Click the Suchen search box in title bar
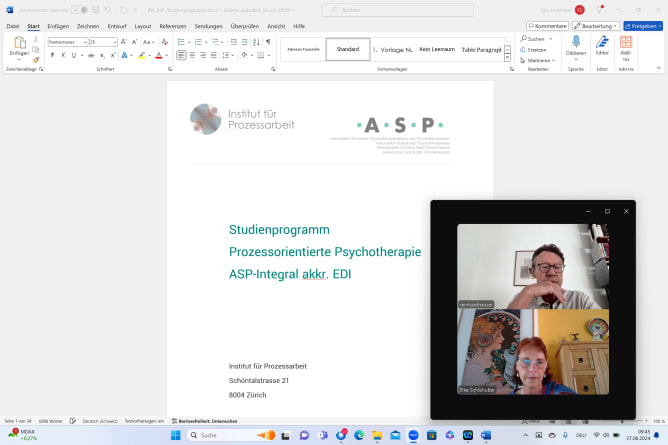The image size is (668, 445). [x=397, y=10]
